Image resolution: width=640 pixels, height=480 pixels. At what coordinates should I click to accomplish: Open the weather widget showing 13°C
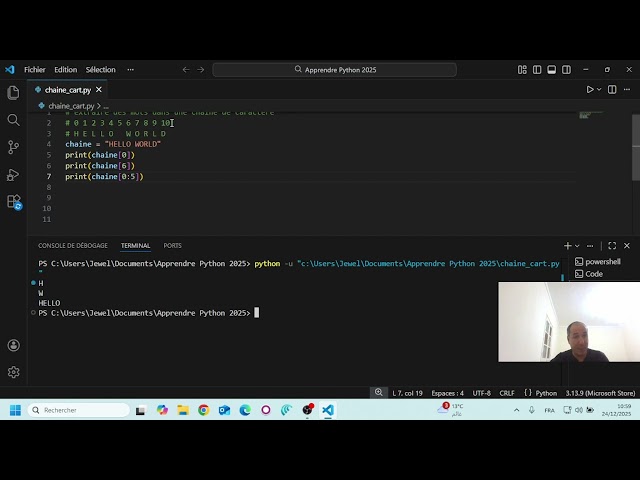[450, 409]
